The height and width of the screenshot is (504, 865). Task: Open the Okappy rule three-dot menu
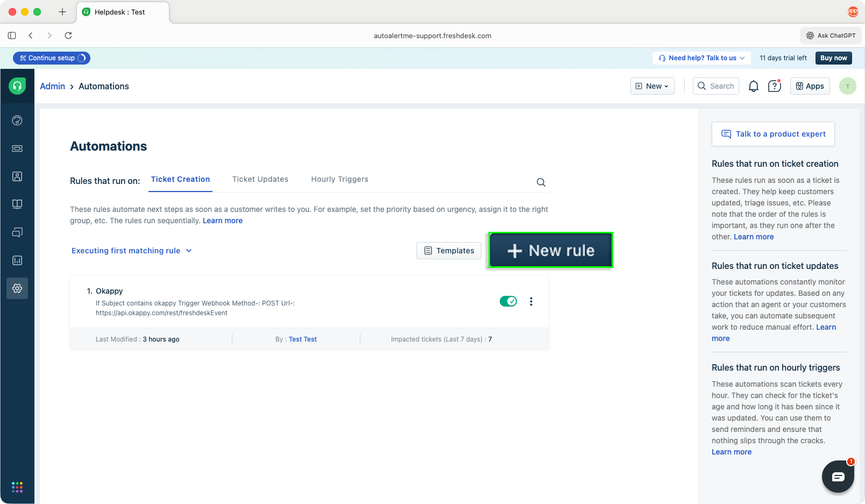(x=531, y=302)
